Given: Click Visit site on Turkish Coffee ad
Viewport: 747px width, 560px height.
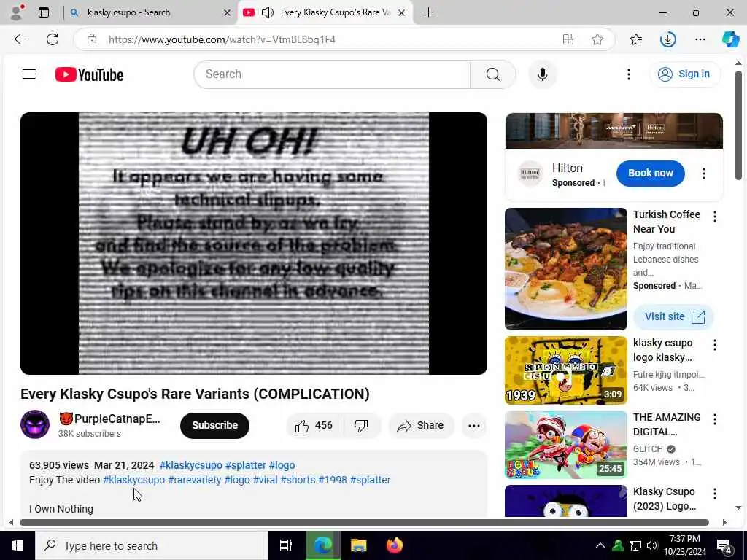Looking at the screenshot, I should point(674,316).
